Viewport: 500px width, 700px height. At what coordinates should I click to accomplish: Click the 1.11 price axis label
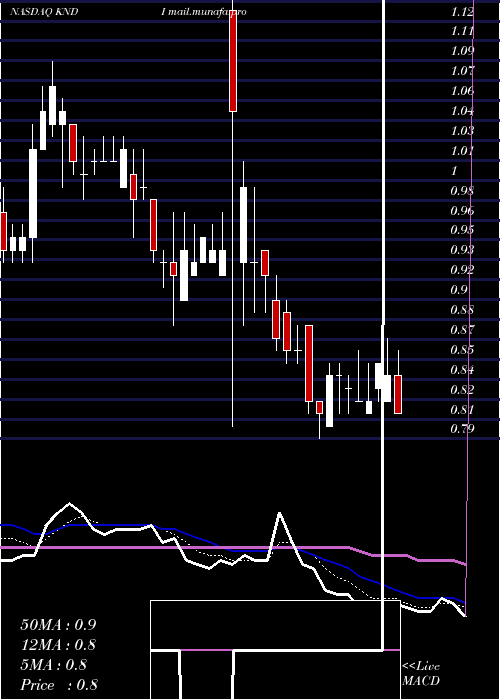click(x=462, y=31)
